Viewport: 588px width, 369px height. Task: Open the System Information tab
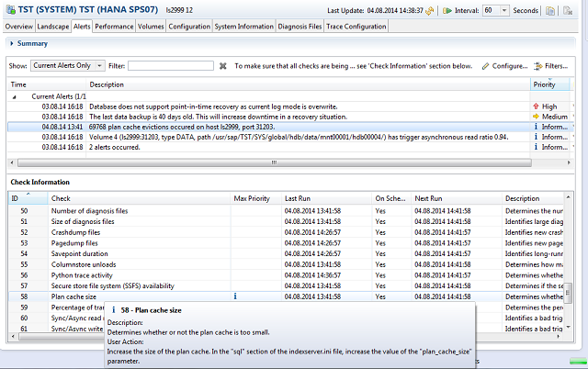(x=243, y=27)
